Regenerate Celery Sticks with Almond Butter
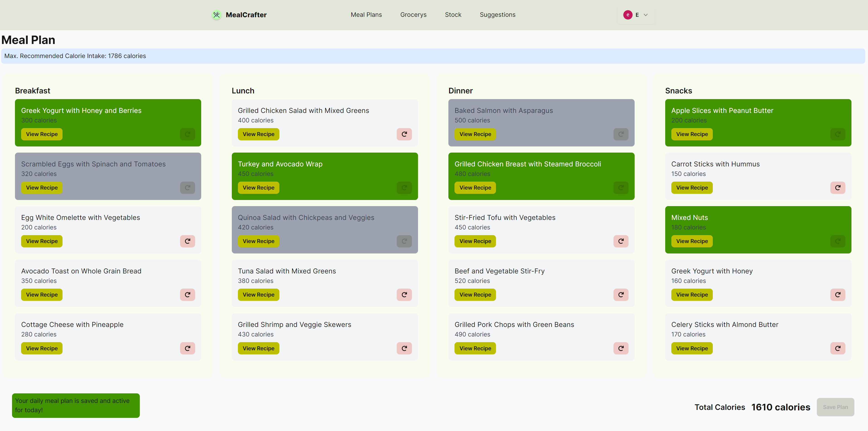 [837, 348]
